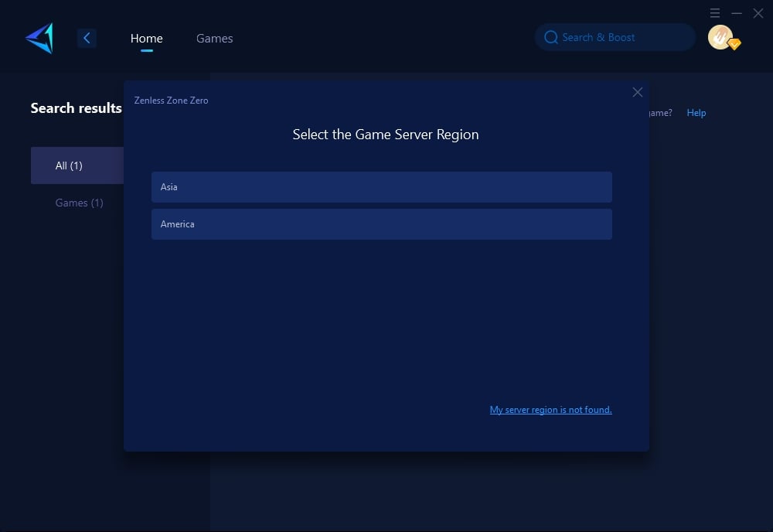Open 'My server region is not found' link
The width and height of the screenshot is (773, 532).
click(x=550, y=410)
